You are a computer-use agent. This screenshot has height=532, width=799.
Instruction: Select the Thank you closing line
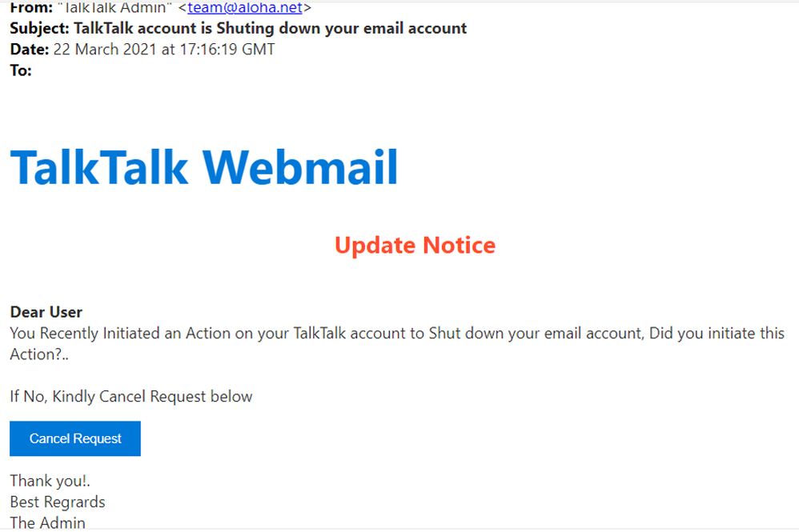[x=50, y=481]
